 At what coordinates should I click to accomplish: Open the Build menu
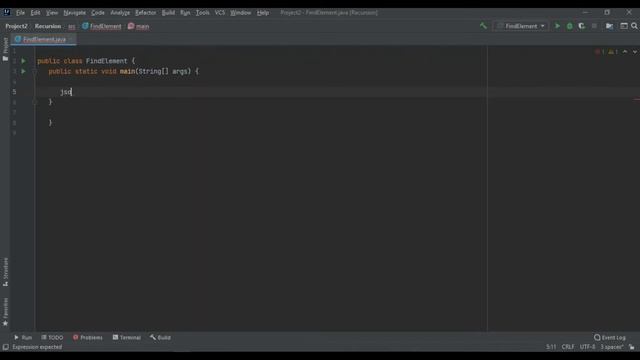pyautogui.click(x=168, y=13)
